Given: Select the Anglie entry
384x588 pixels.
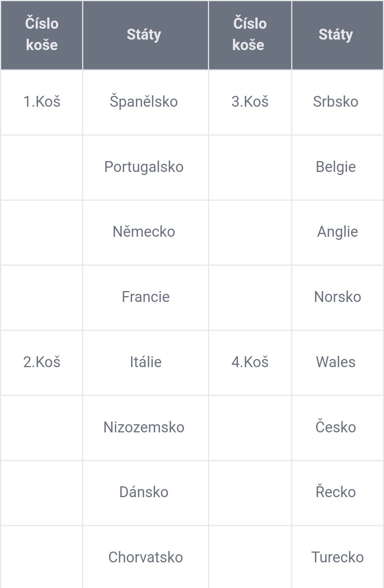Looking at the screenshot, I should click(x=338, y=232).
